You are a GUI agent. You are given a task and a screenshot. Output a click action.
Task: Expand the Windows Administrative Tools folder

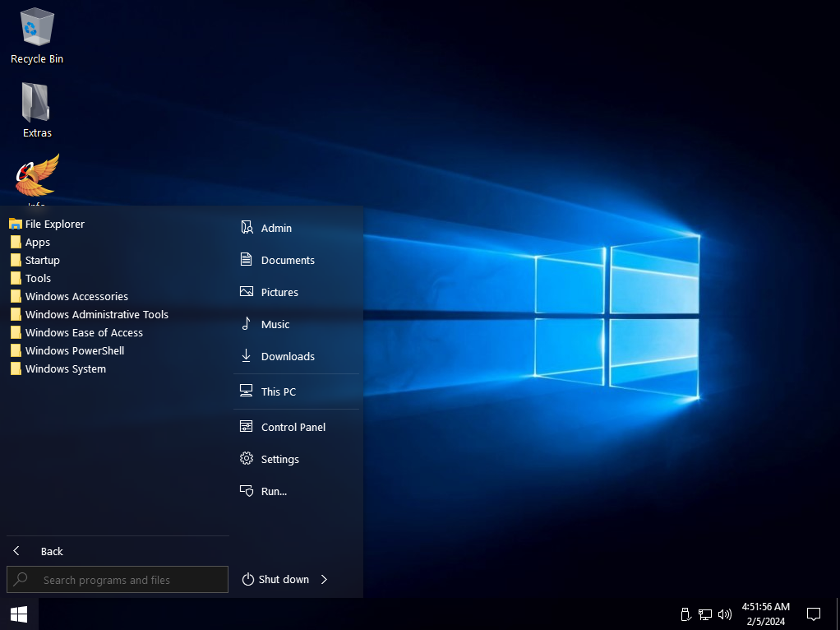pyautogui.click(x=96, y=314)
